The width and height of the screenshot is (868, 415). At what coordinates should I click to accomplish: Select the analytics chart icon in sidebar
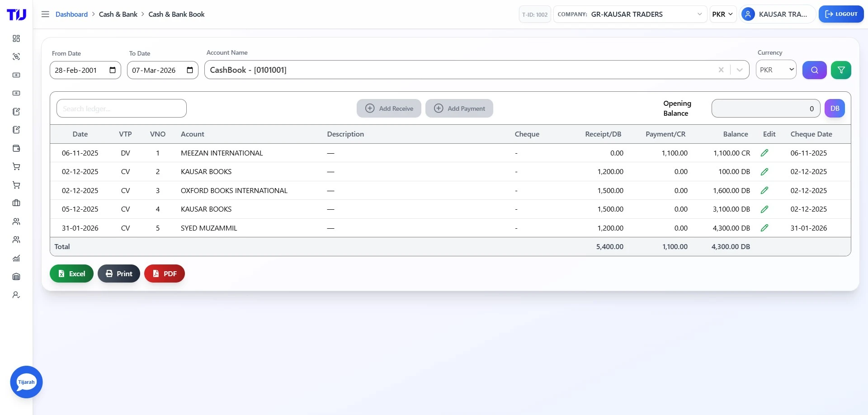click(16, 258)
